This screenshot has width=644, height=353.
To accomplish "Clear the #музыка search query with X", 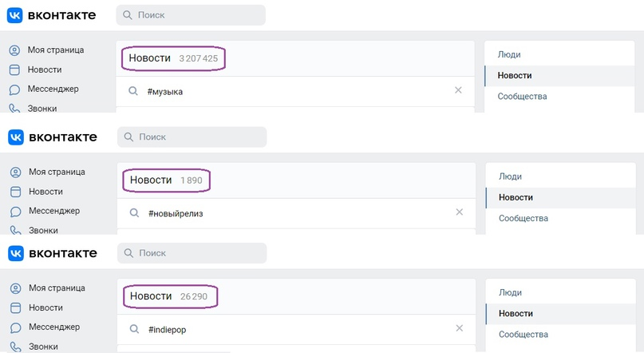I will pos(458,90).
